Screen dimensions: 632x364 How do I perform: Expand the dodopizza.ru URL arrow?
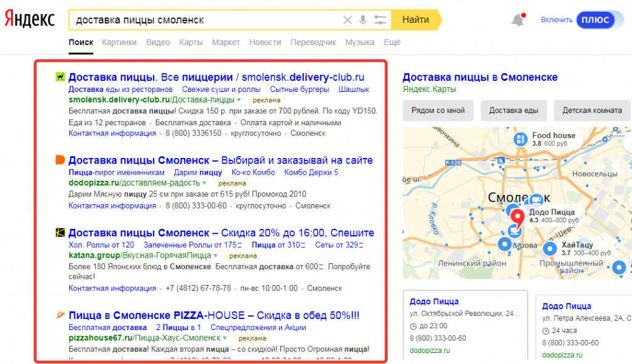click(204, 183)
